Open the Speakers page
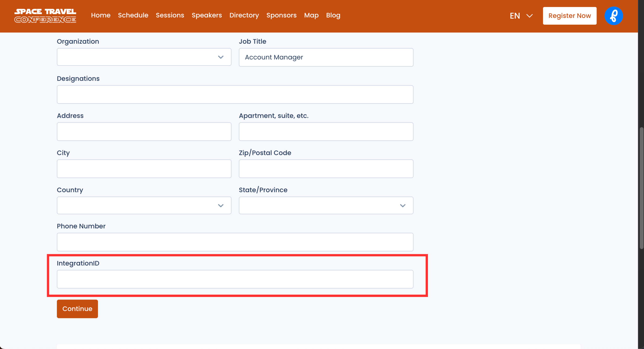The width and height of the screenshot is (644, 349). point(207,15)
